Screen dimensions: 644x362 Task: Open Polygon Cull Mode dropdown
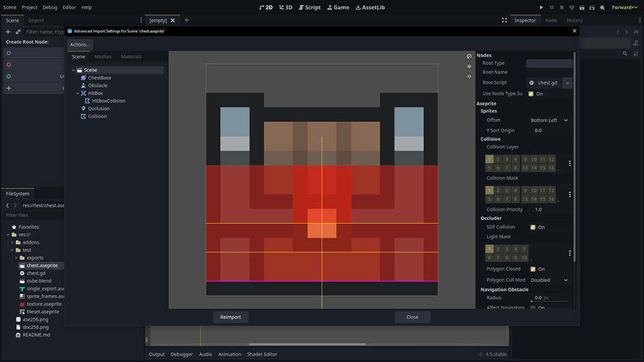point(549,280)
